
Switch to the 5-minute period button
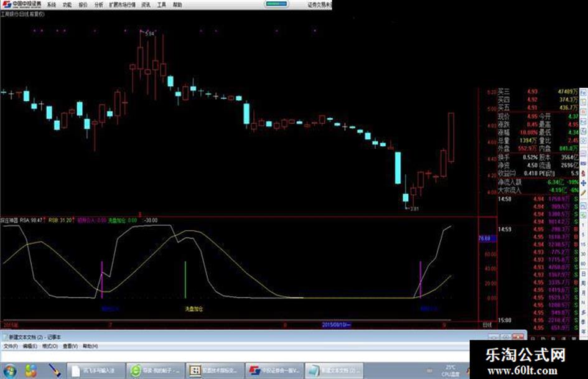coord(583,234)
